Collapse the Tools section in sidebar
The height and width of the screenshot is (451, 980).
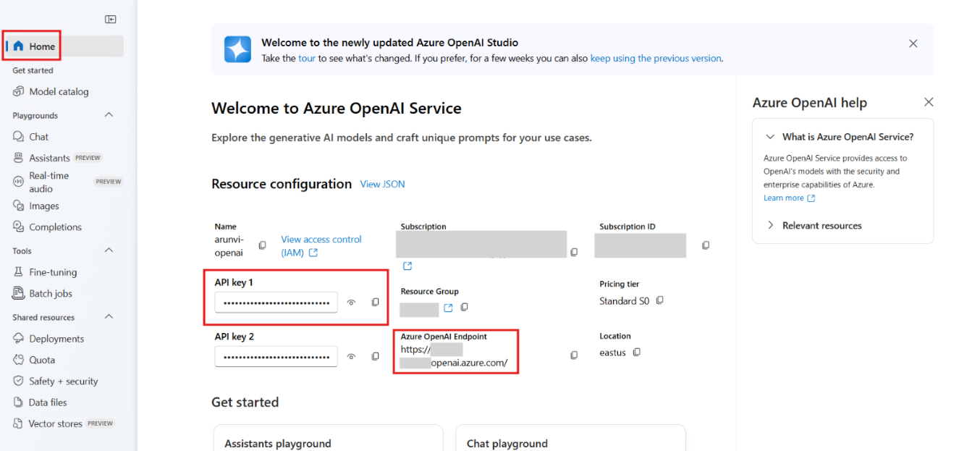point(109,250)
